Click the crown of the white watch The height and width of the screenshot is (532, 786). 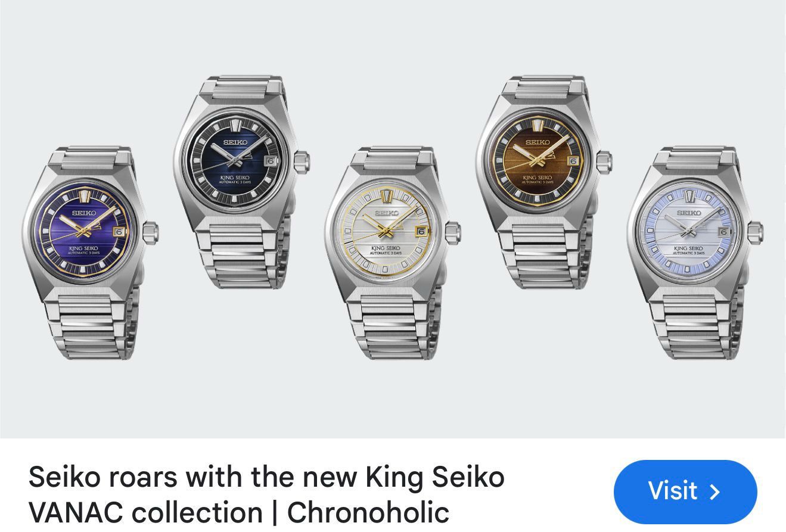[453, 232]
